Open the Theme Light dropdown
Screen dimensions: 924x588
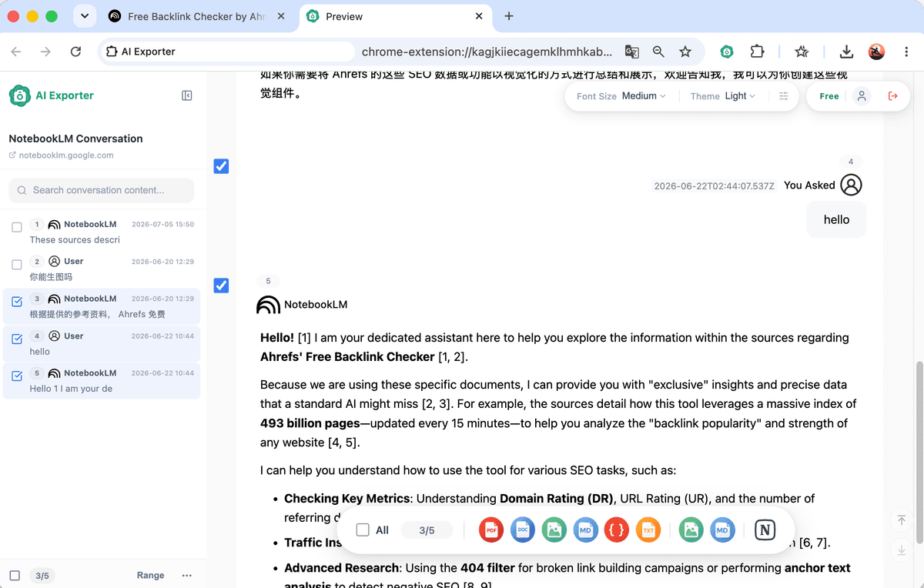point(740,96)
